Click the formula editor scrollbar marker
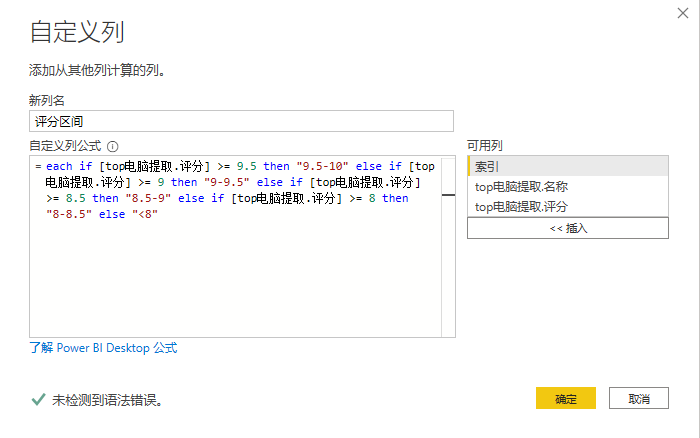 click(x=448, y=195)
